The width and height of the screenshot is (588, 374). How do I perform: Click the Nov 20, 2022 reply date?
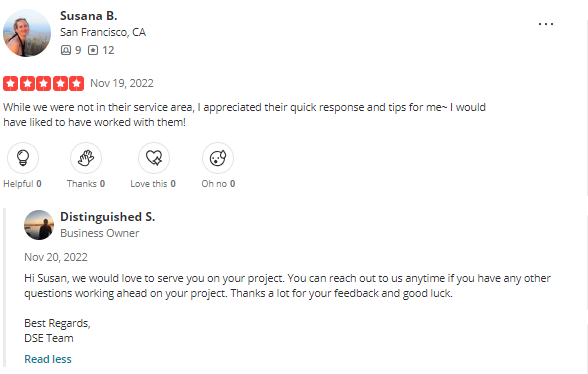pos(56,257)
